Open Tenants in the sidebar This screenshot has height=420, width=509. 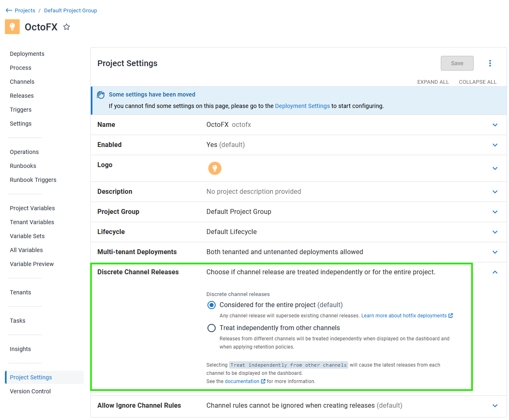pos(21,292)
